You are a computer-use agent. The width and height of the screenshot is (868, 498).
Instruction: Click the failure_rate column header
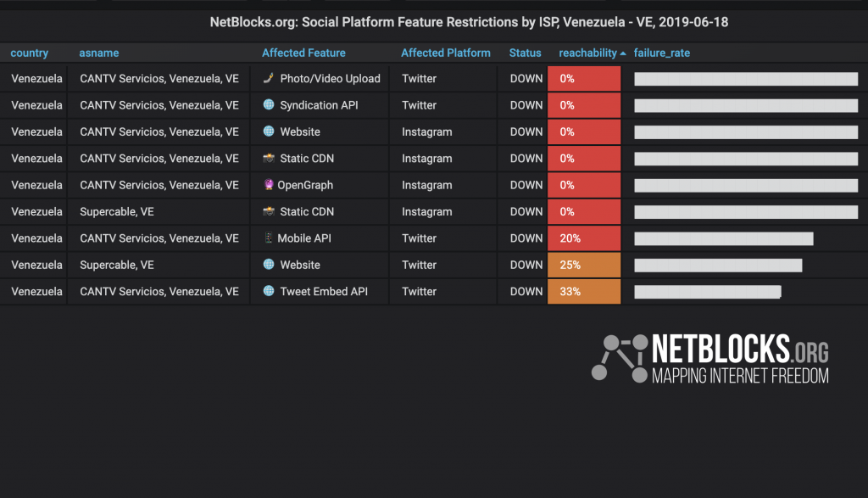click(x=661, y=53)
